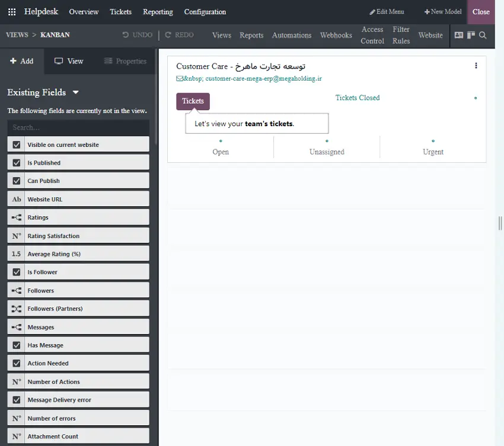Open the apps grid home menu
Image resolution: width=504 pixels, height=446 pixels.
point(12,12)
